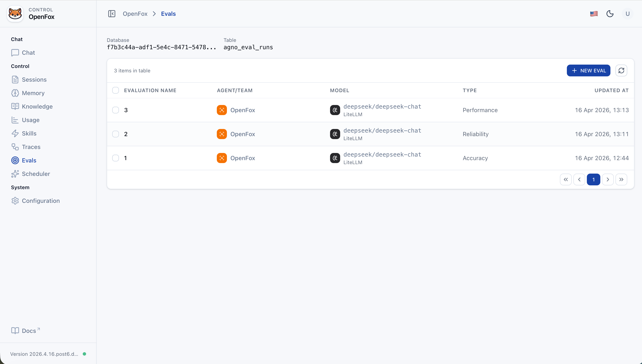Open the Sessions section in sidebar
Viewport: 642px width, 364px height.
(34, 80)
